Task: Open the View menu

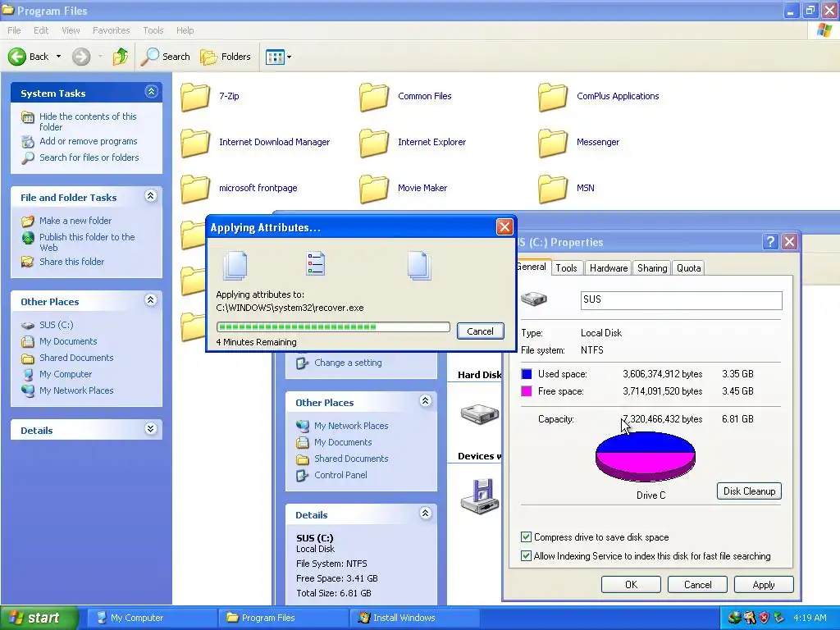Action: (x=71, y=30)
